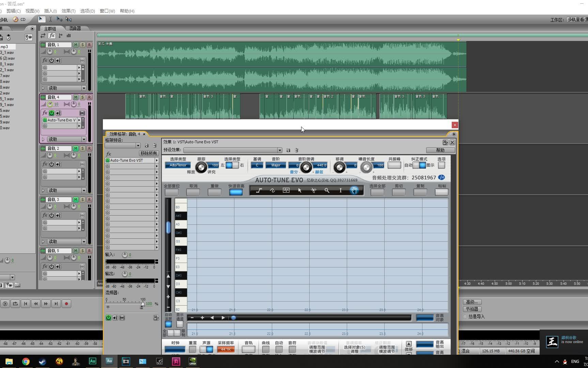Mute track 音轨 1
Screen dimensions: 588x368
[76, 45]
